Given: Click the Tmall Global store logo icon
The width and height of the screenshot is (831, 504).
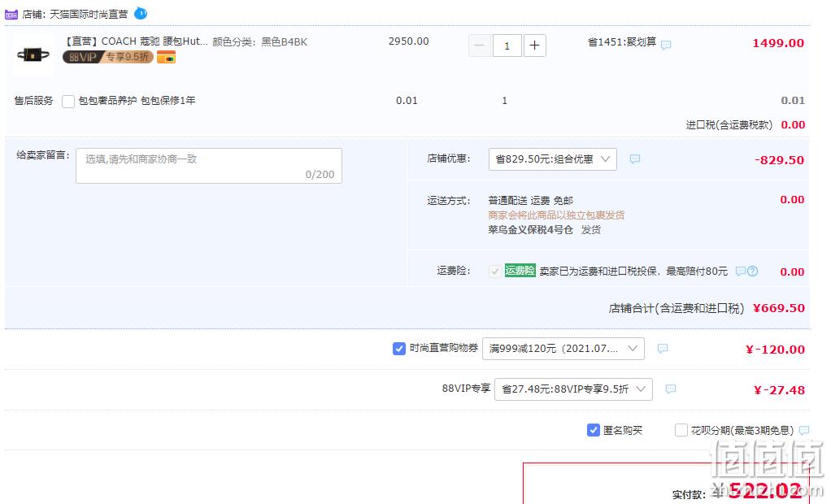Looking at the screenshot, I should tap(11, 15).
